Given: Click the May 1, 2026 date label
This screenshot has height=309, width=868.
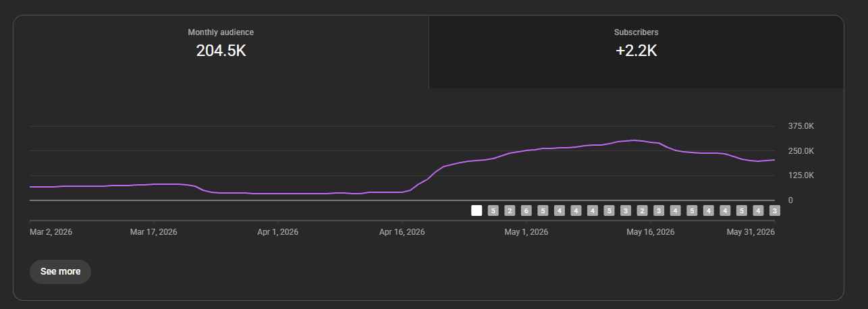Looking at the screenshot, I should tap(526, 232).
